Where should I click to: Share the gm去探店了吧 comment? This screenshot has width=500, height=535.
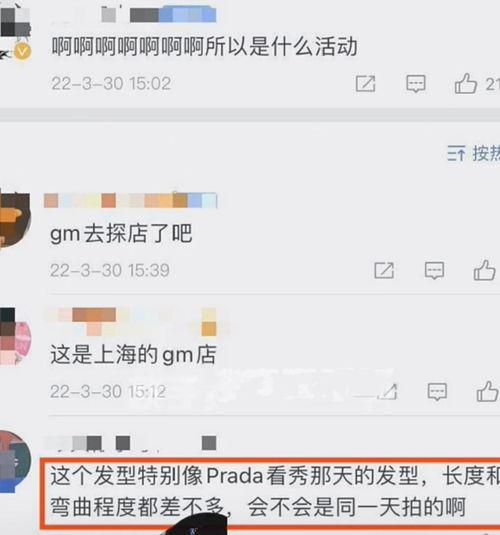click(384, 271)
